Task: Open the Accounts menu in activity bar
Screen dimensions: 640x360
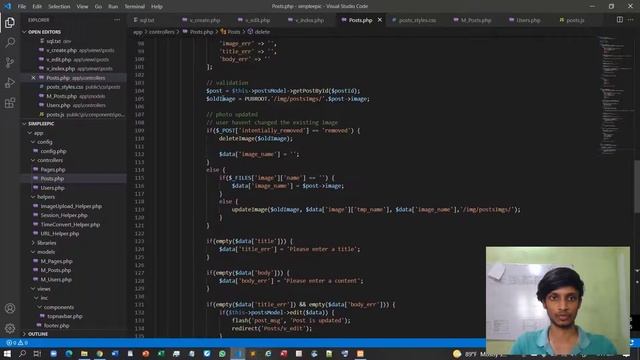Action: pos(10,308)
